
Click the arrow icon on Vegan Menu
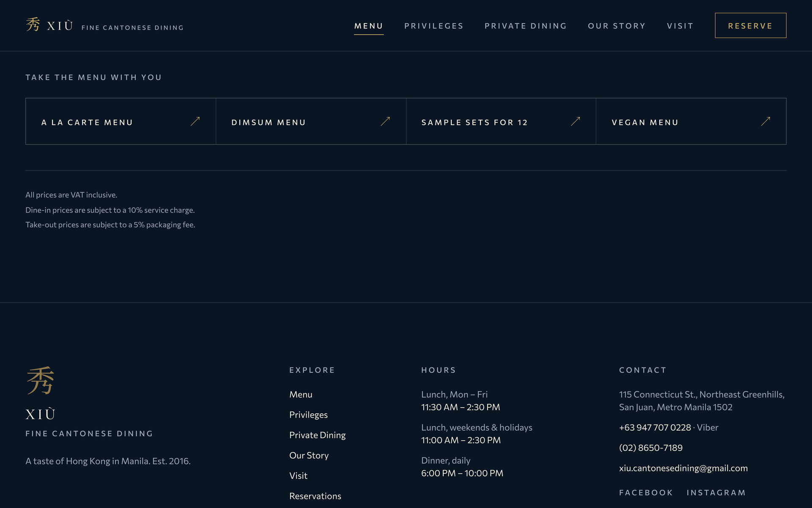click(x=765, y=121)
